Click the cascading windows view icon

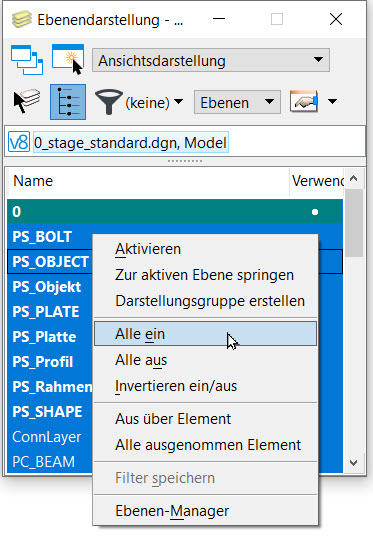(27, 60)
